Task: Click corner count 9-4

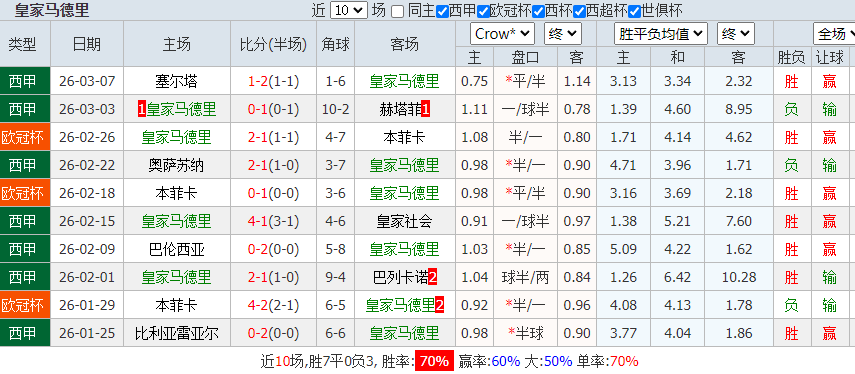Action: pos(335,278)
